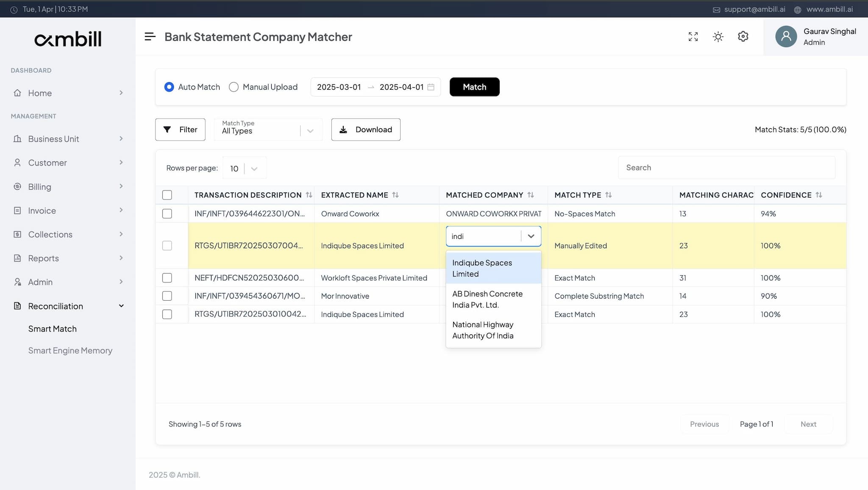
Task: Check the last Indiqube Exact Match row checkbox
Action: [167, 314]
